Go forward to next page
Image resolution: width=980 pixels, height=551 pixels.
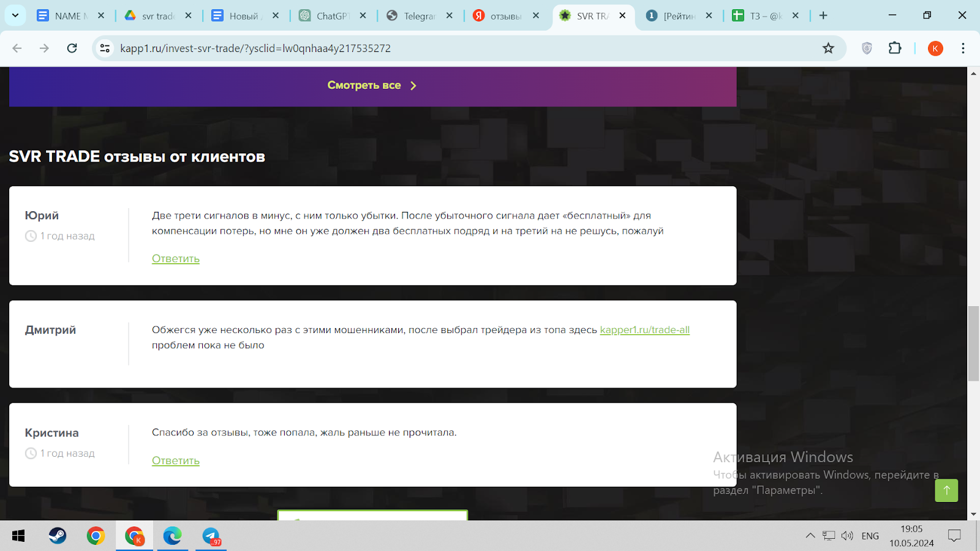(x=44, y=48)
